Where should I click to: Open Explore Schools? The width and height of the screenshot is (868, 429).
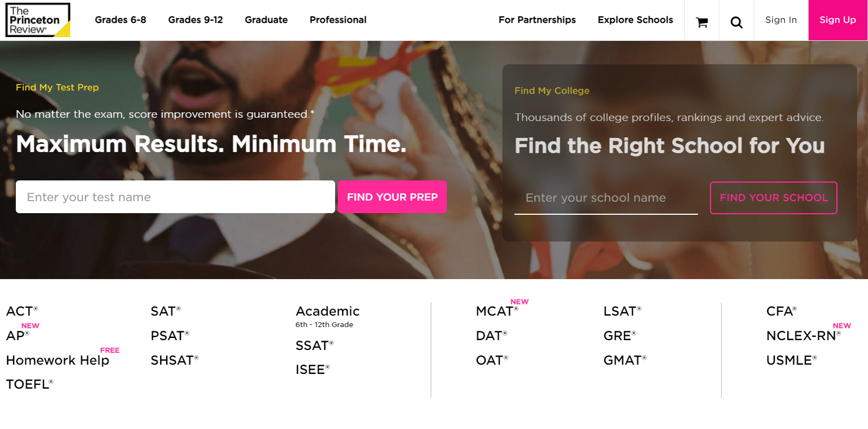tap(635, 20)
